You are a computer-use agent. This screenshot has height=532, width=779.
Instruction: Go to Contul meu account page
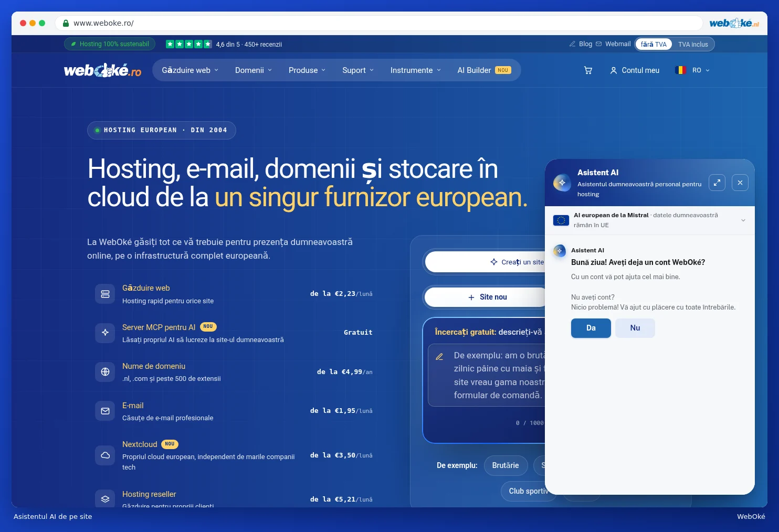(x=635, y=70)
